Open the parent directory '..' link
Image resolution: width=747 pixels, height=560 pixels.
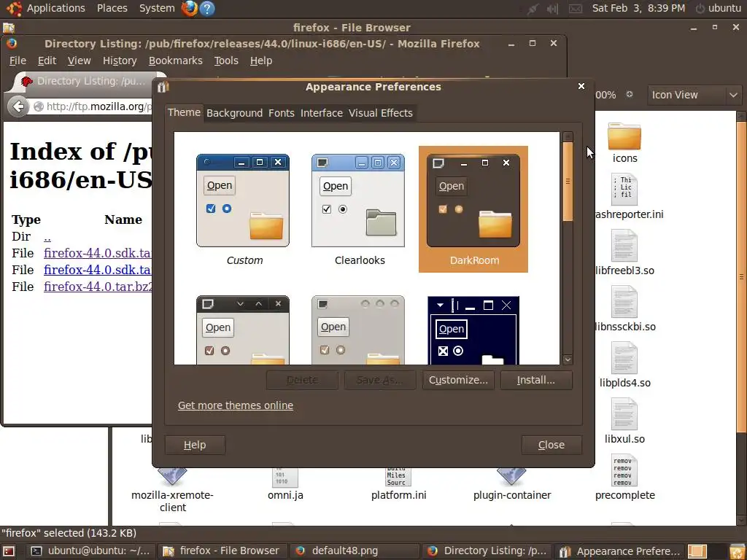tap(47, 237)
